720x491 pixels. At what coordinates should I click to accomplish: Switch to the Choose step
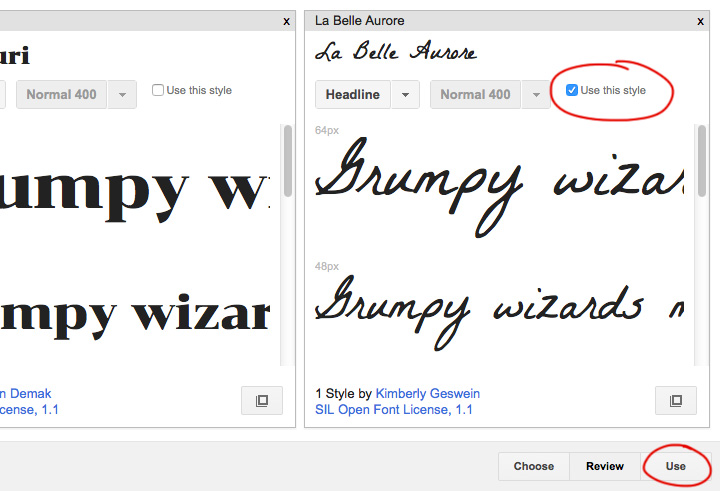[x=534, y=466]
